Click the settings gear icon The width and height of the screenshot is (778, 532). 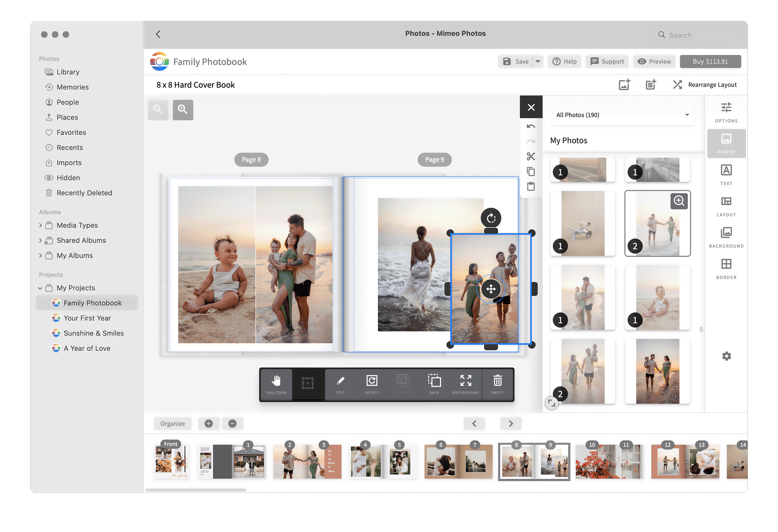726,356
